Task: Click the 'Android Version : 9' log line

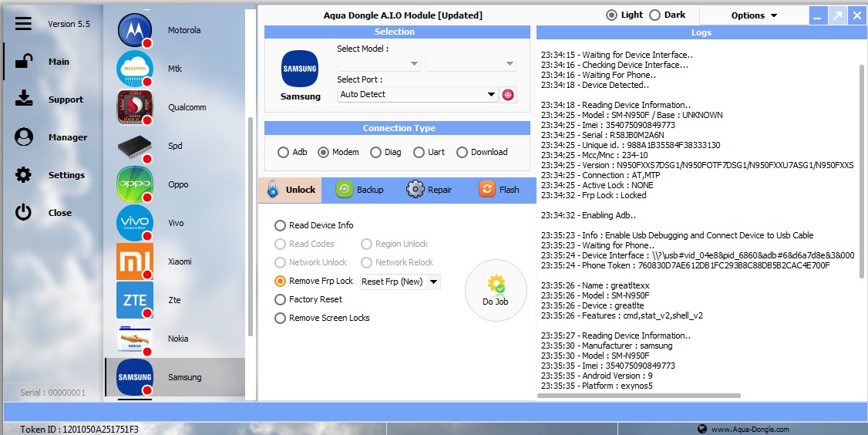Action: pyautogui.click(x=597, y=376)
